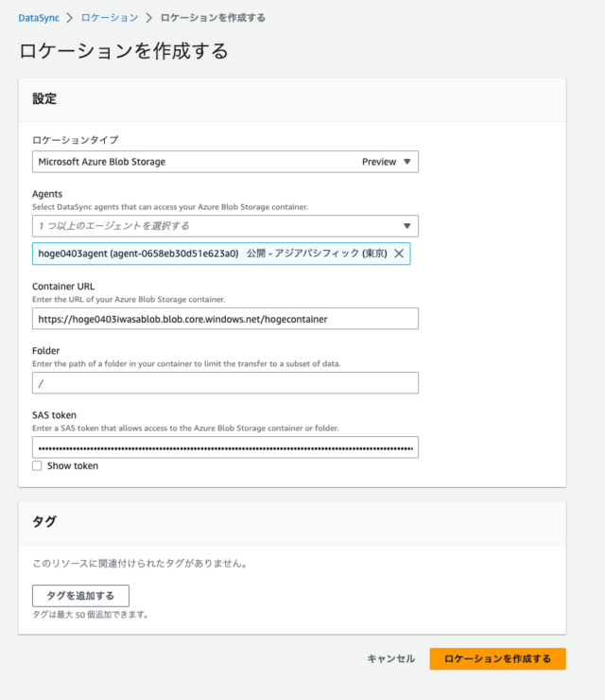Focus the Folder path input

pos(225,383)
